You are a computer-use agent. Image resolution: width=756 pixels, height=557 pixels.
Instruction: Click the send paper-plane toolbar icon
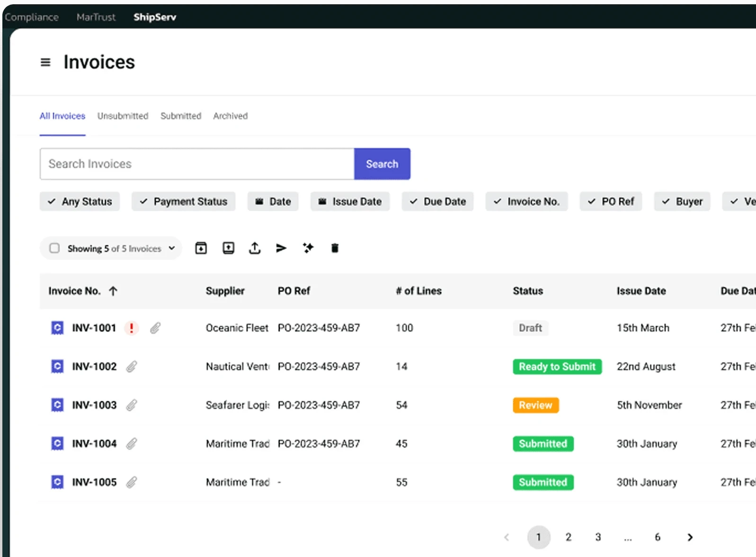click(281, 248)
